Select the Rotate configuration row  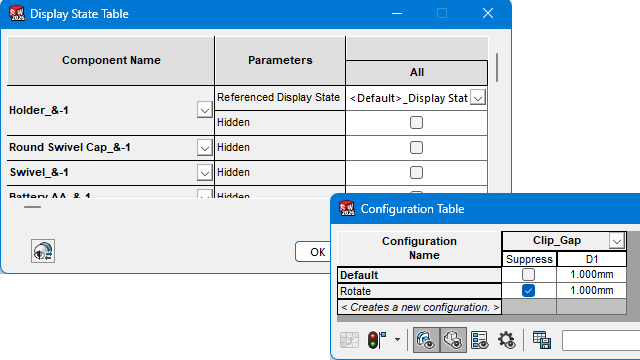420,291
